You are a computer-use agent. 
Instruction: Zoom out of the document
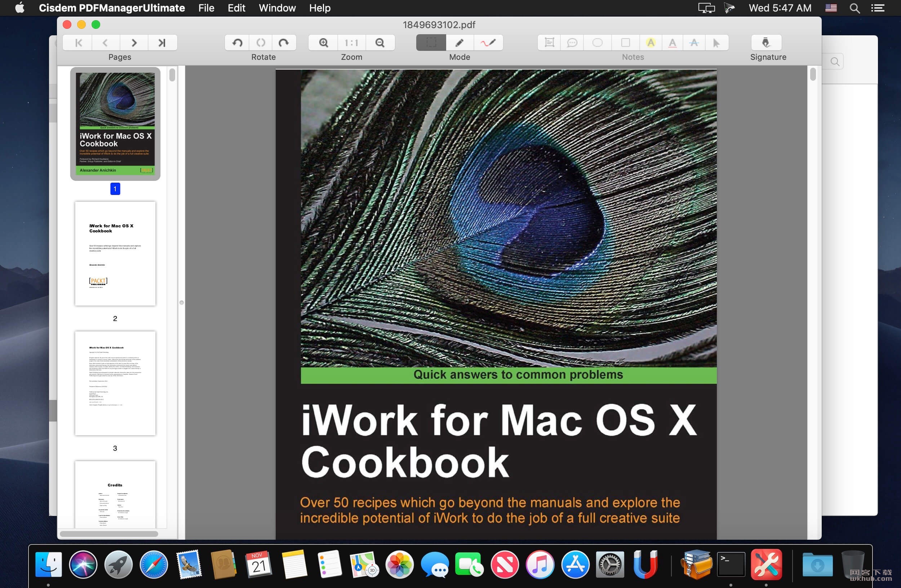380,43
